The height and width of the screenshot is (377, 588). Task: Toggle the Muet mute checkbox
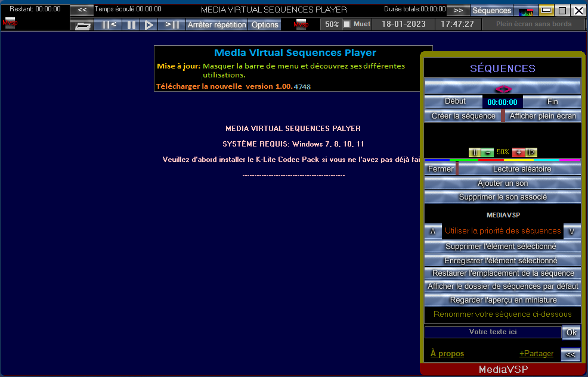coord(347,24)
